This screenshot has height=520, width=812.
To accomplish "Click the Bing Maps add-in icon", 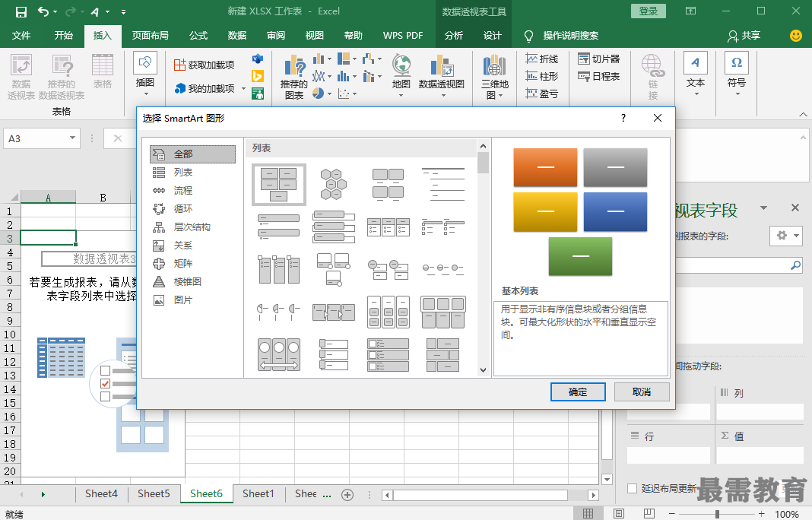I will click(258, 76).
